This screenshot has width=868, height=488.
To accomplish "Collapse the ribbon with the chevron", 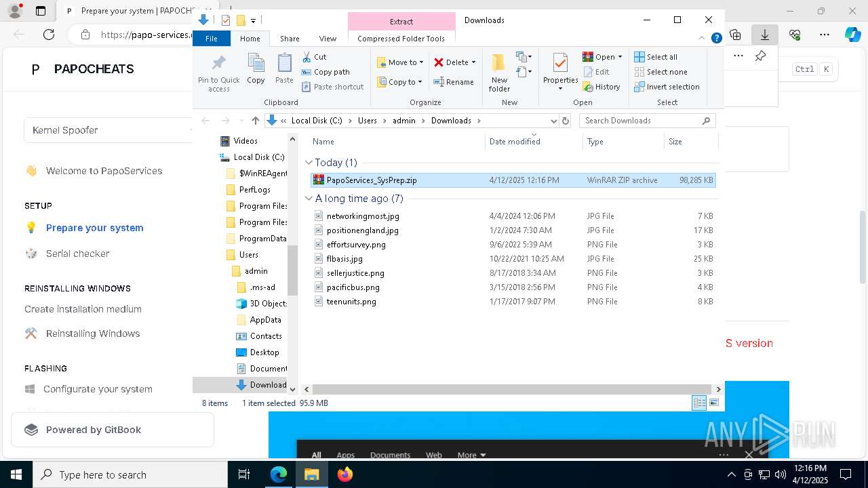I will (x=702, y=39).
